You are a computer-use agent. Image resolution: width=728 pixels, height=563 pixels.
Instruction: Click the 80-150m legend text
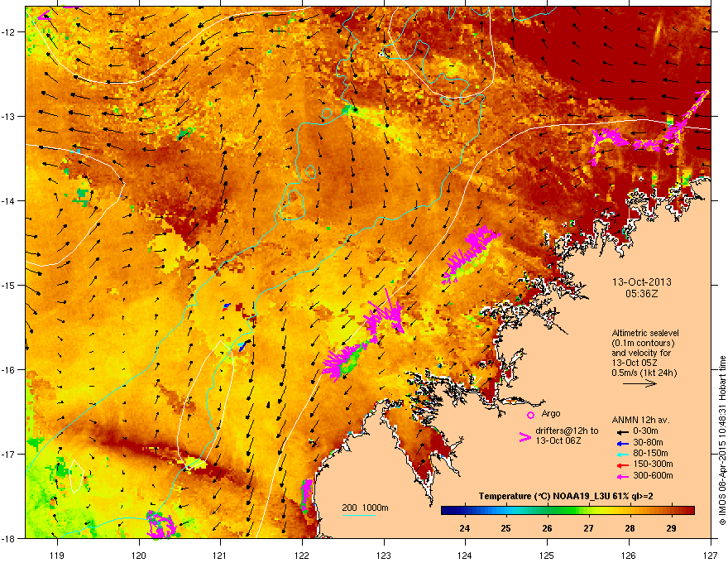pos(650,453)
